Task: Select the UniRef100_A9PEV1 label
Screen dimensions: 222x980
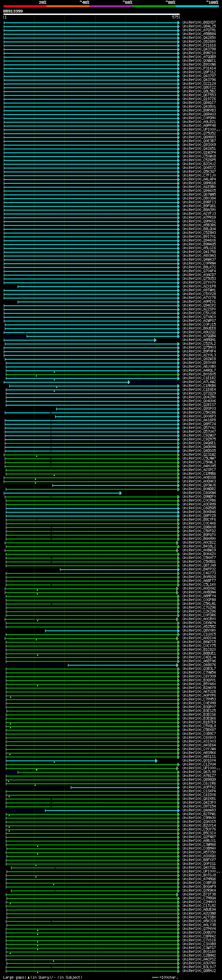Action: coord(199,302)
